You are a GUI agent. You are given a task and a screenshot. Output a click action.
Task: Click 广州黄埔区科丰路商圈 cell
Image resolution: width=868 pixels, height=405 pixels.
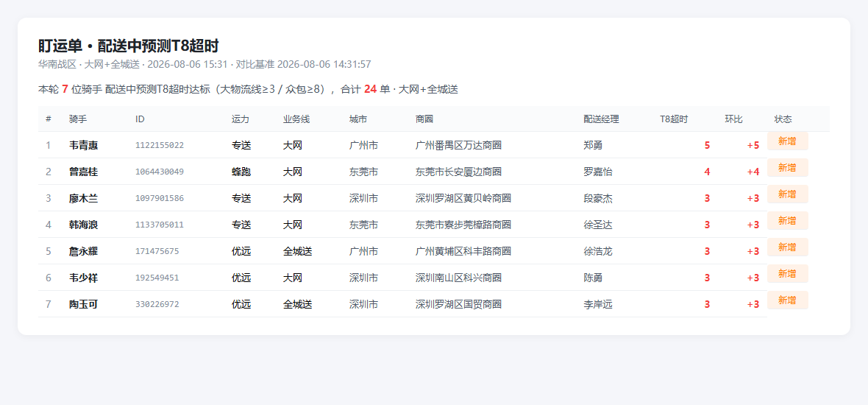[463, 252]
